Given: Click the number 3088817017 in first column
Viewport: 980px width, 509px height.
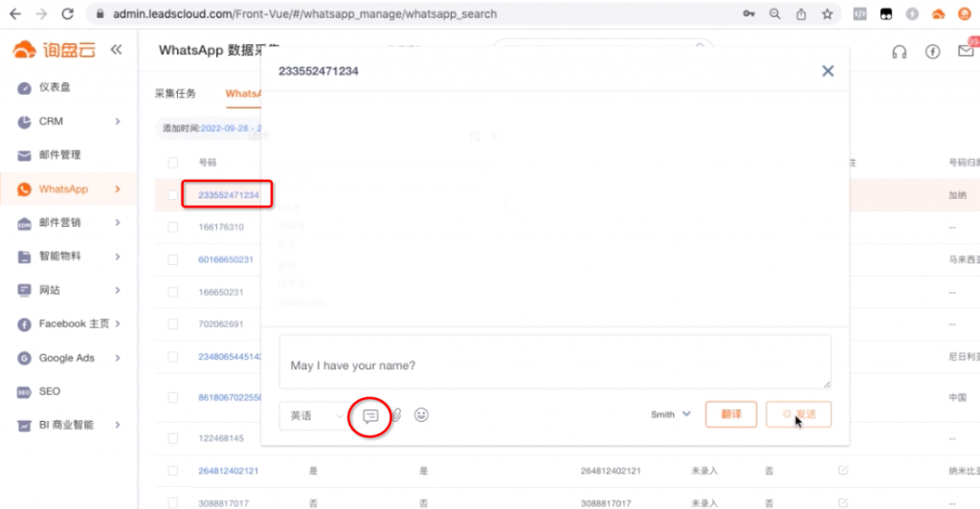Looking at the screenshot, I should tap(223, 503).
